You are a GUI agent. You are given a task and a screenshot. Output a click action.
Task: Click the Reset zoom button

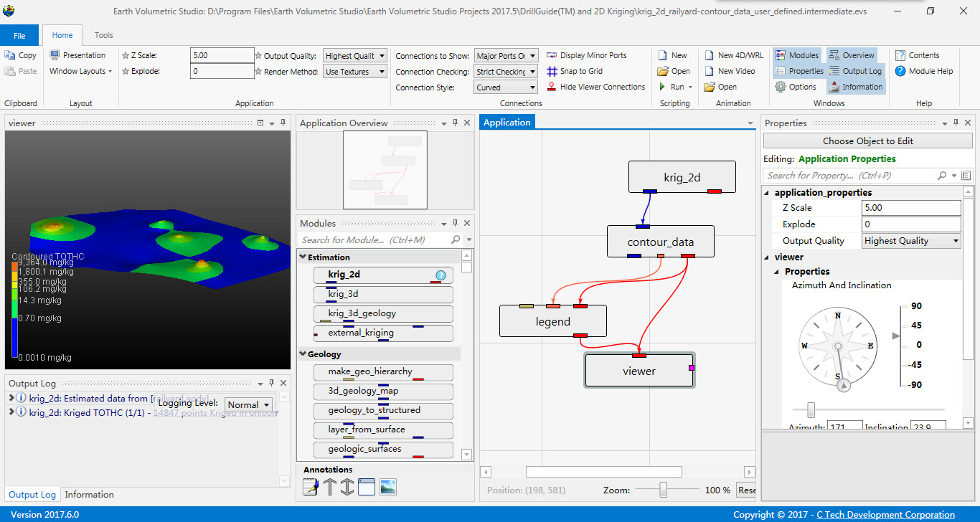pos(747,490)
